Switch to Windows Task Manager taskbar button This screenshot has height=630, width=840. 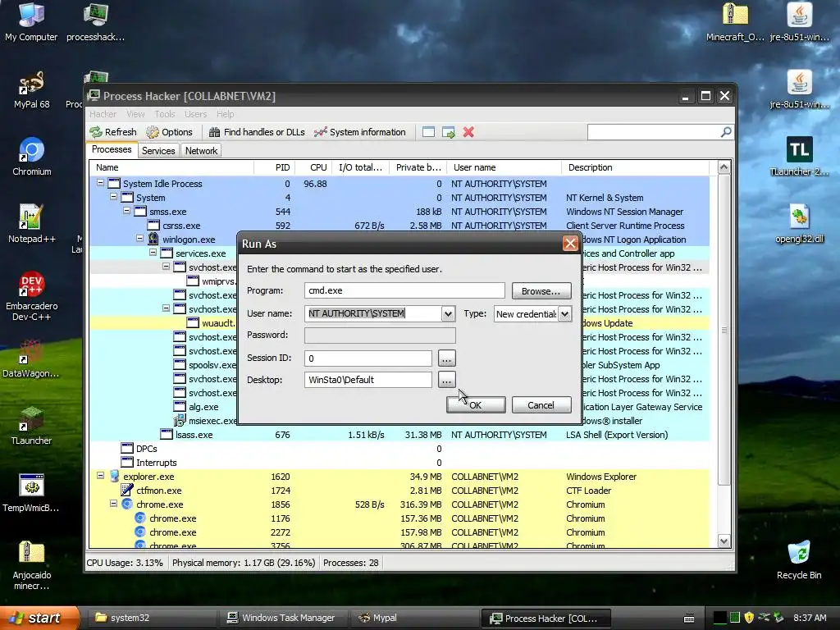[282, 619]
